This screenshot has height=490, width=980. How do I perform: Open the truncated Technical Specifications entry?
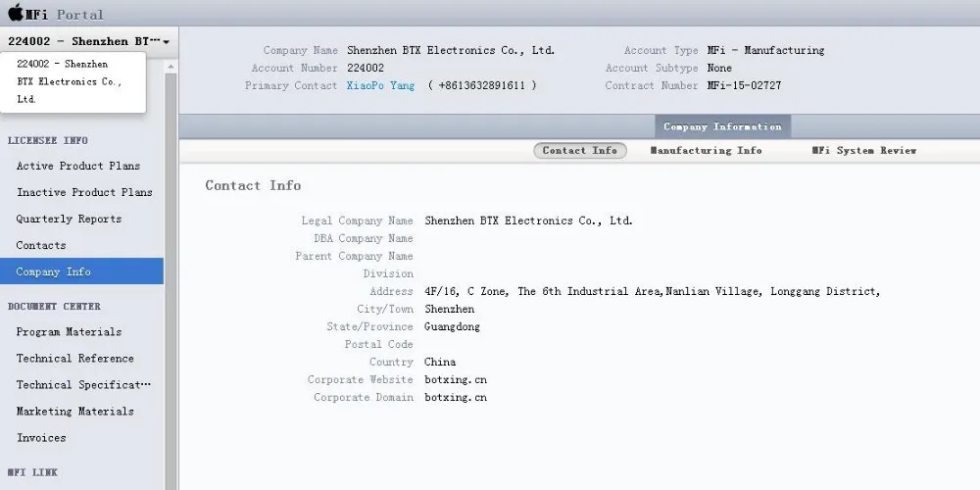83,385
